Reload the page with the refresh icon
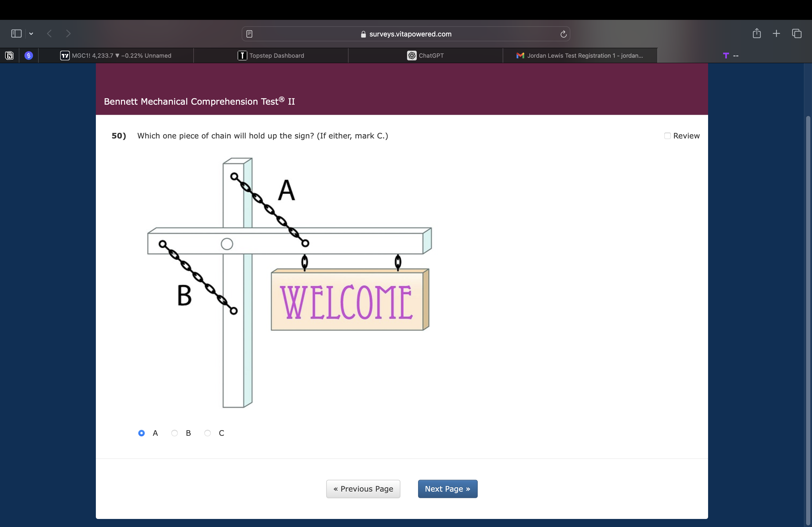Viewport: 812px width, 527px height. (x=563, y=34)
